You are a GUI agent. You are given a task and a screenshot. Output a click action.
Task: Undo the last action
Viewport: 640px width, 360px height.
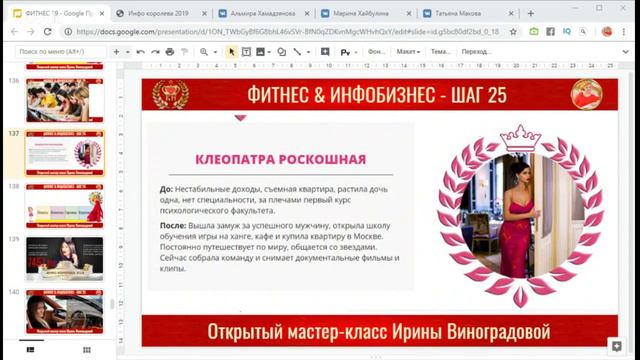140,52
